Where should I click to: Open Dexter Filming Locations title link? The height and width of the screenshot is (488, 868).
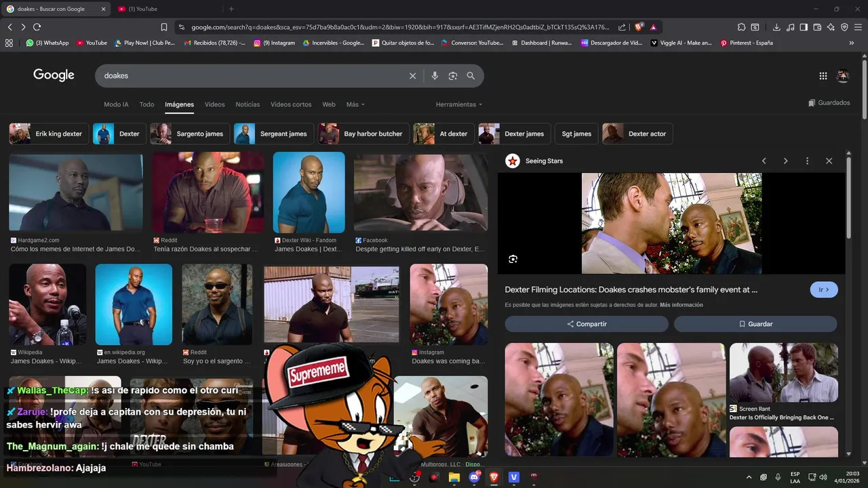631,289
